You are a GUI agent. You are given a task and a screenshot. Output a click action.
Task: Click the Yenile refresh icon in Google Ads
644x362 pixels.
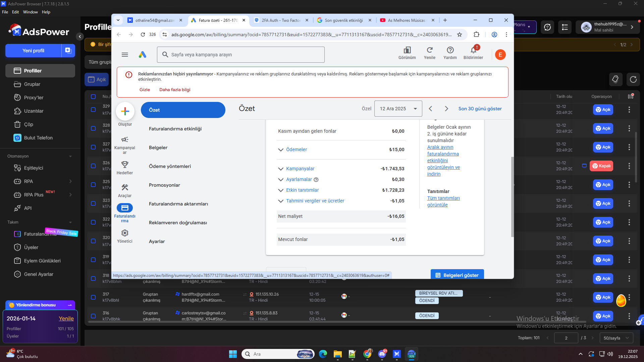coord(430,50)
